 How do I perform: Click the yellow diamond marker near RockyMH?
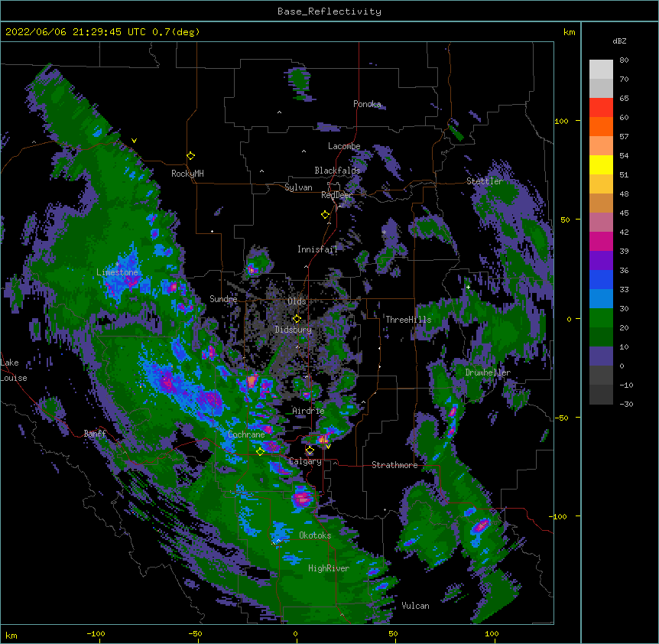191,156
